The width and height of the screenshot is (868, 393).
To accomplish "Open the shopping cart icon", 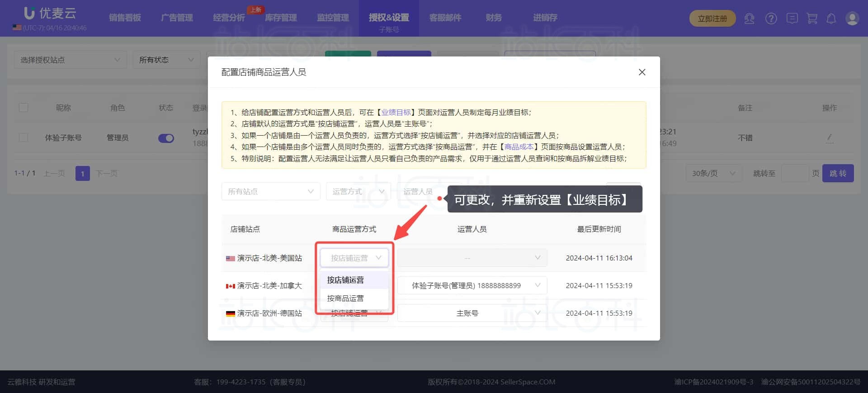I will [812, 19].
